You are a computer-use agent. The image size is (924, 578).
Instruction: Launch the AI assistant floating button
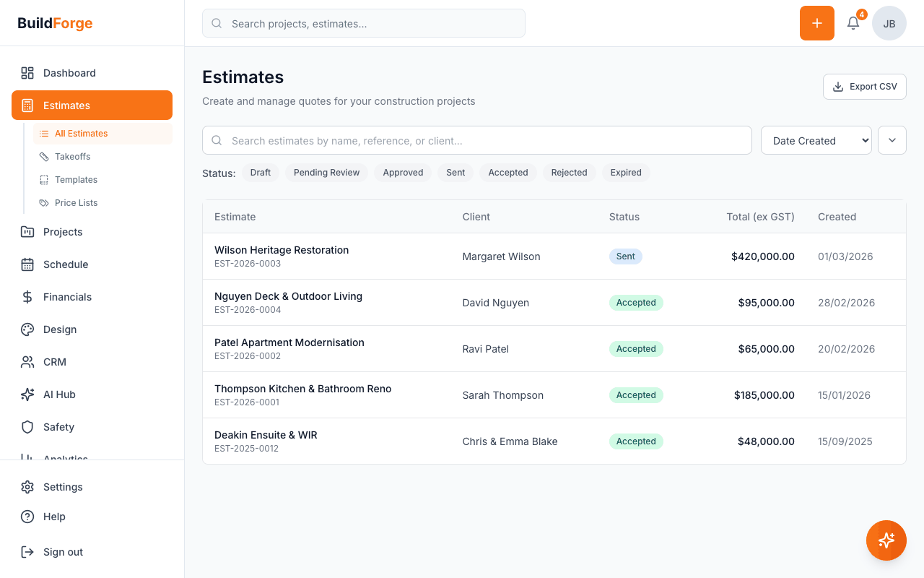[886, 540]
